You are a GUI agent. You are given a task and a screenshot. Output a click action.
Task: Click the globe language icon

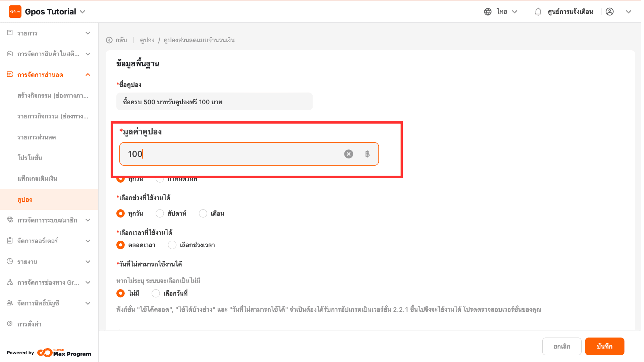[488, 12]
